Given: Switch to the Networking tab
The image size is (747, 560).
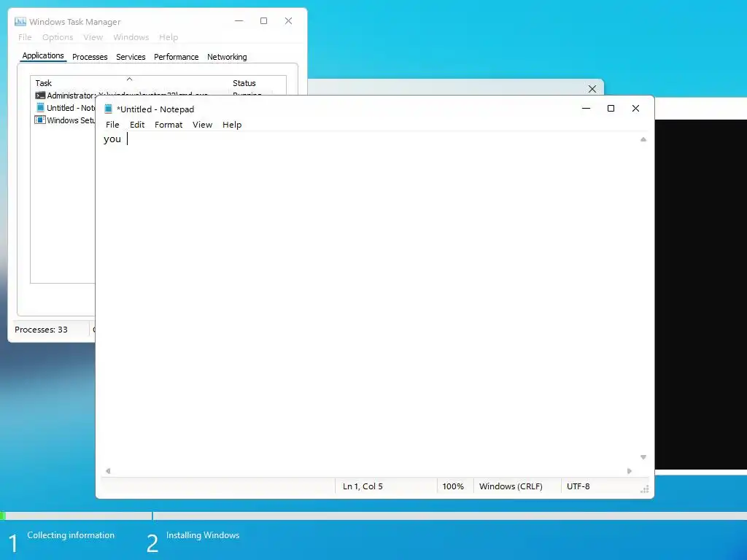Looking at the screenshot, I should [228, 57].
